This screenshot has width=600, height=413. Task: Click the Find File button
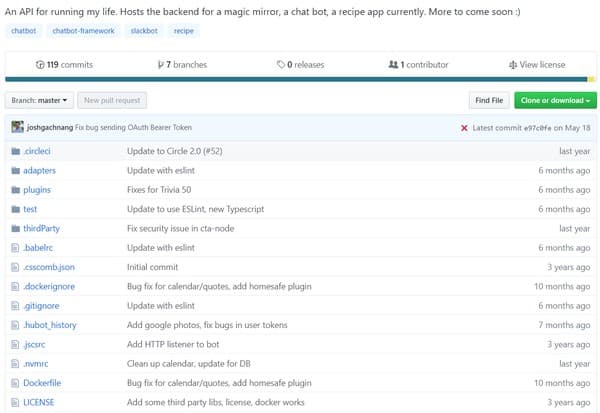(x=490, y=100)
